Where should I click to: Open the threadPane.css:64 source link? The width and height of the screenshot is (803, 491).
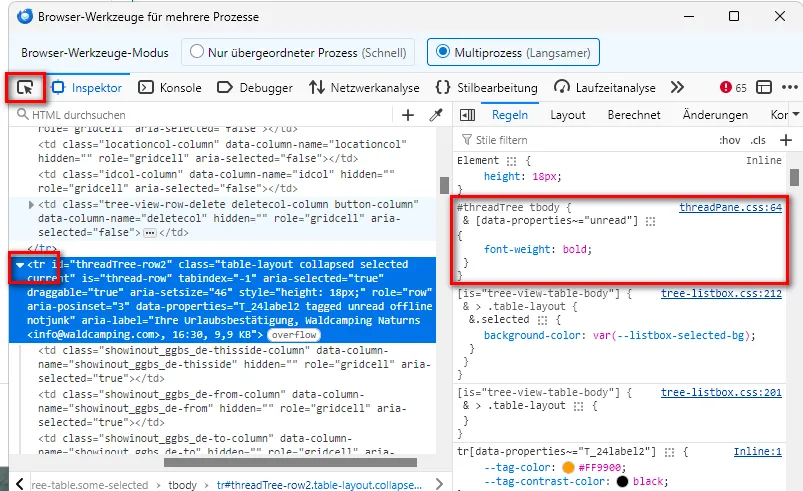pos(730,207)
